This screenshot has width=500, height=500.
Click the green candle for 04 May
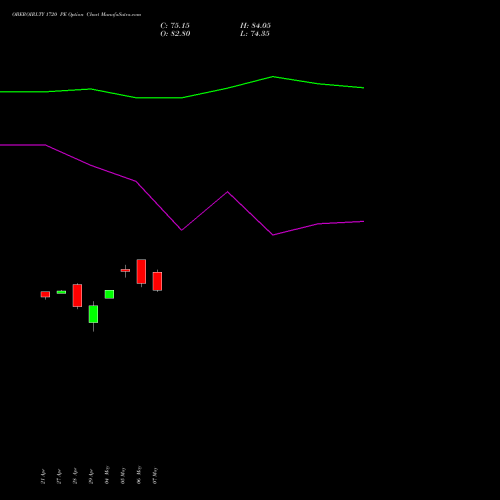[x=109, y=294]
